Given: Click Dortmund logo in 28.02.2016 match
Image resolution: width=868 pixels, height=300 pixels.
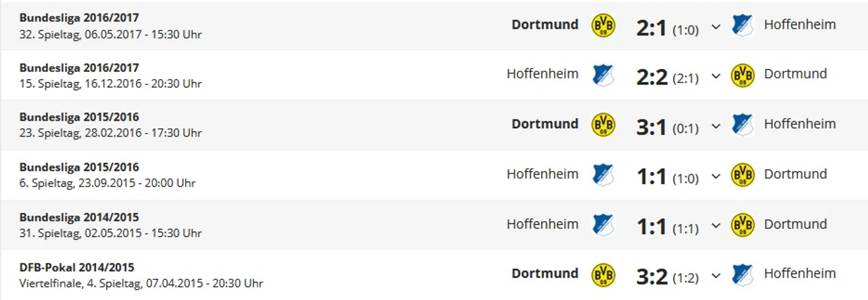Looking at the screenshot, I should pyautogui.click(x=603, y=125).
